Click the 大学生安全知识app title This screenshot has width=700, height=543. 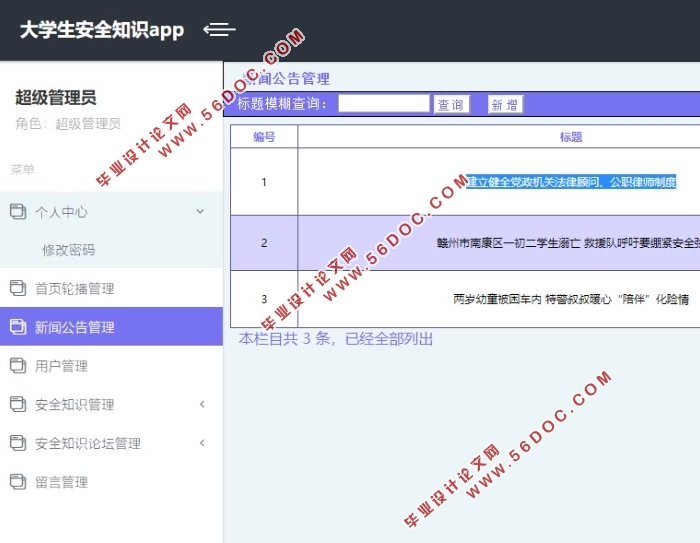102,30
